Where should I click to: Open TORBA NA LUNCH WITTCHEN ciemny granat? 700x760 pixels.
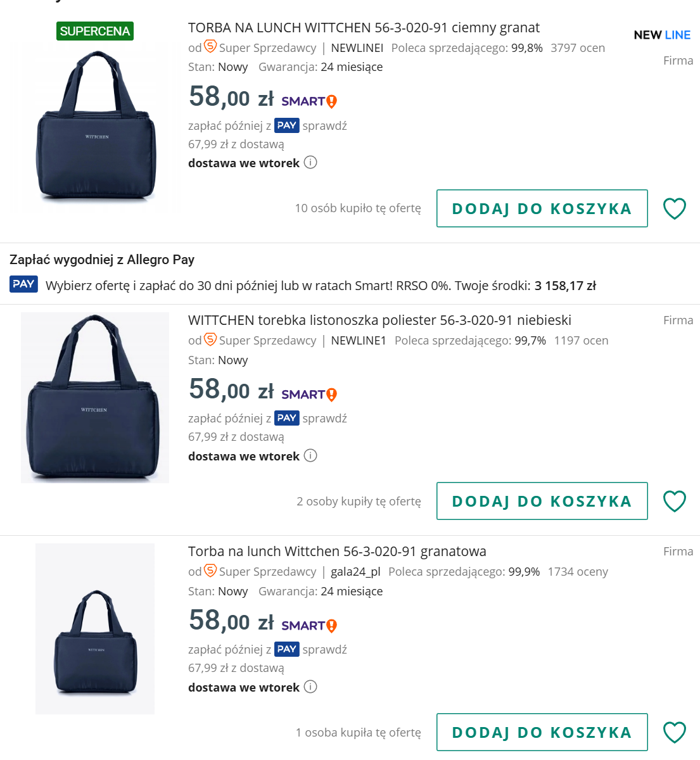tap(364, 28)
